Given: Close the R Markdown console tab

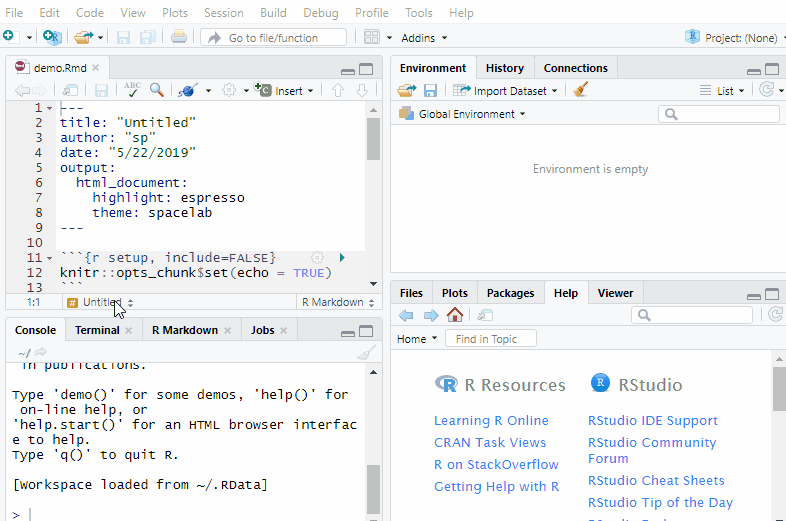Looking at the screenshot, I should click(x=228, y=330).
